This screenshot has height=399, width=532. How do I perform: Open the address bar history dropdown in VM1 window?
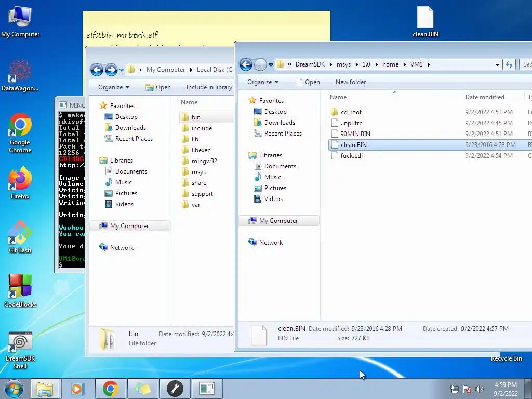pos(497,64)
